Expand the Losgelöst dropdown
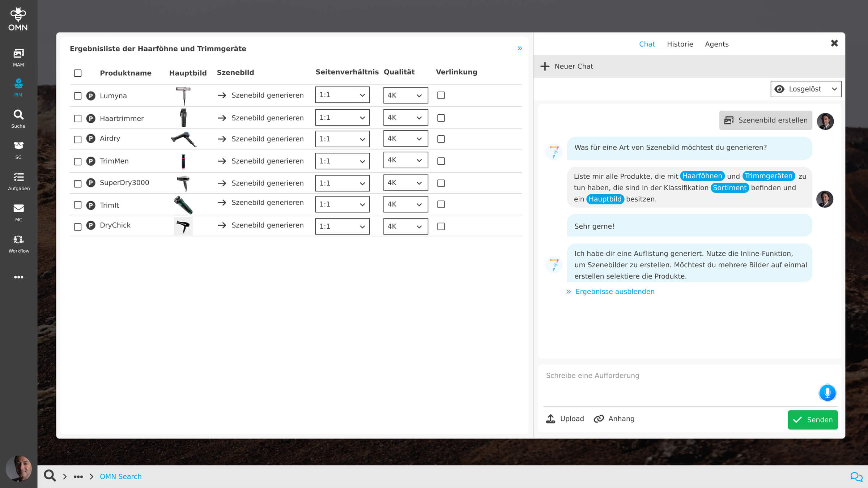Screen dimensions: 868x488 tap(805, 89)
